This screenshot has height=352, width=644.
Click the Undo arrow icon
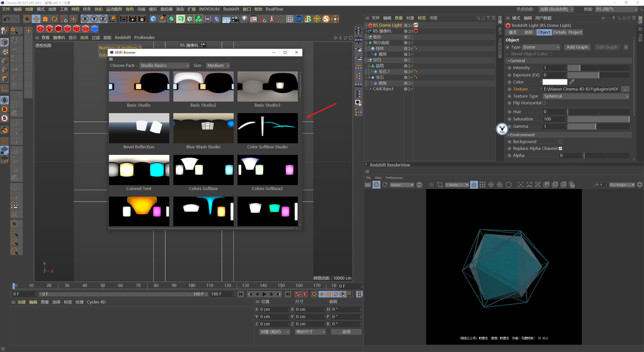pyautogui.click(x=7, y=19)
